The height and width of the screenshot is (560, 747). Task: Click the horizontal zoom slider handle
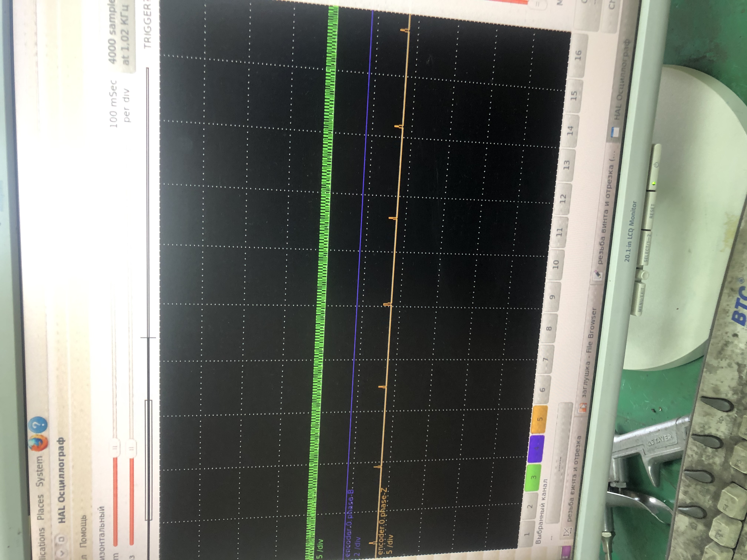[x=115, y=448]
